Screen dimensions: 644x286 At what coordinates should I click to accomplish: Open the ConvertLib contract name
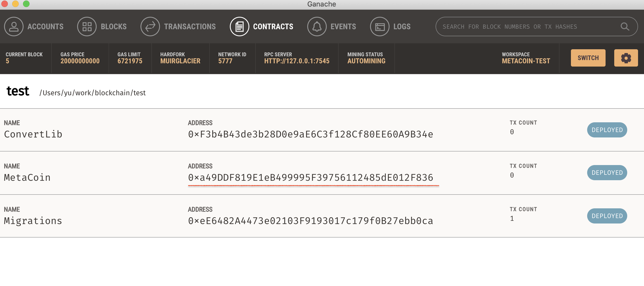coord(33,134)
